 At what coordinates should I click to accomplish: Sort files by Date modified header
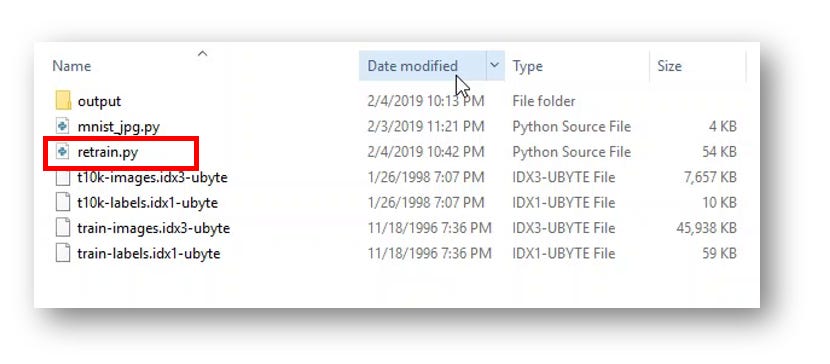click(x=412, y=66)
